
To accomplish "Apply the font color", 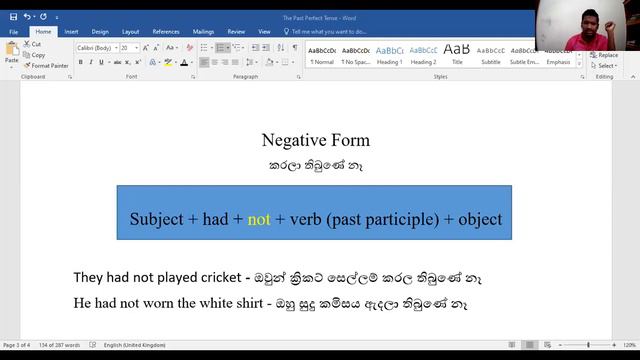I will pyautogui.click(x=184, y=62).
